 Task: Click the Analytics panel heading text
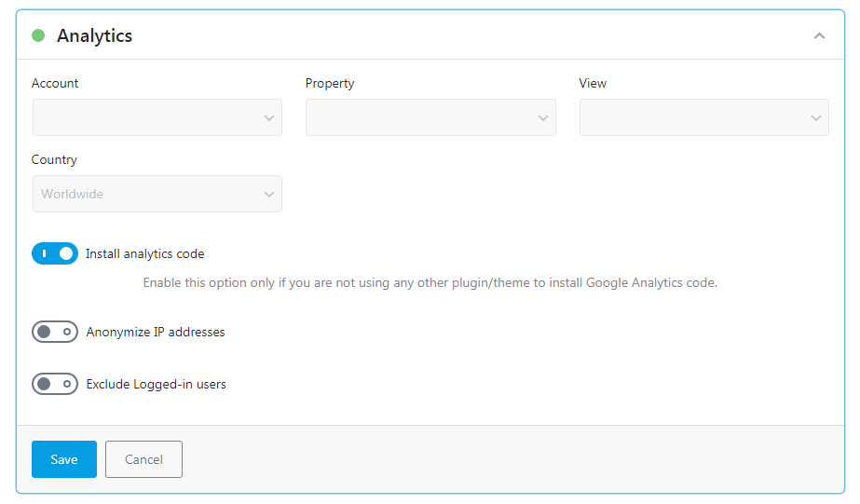pos(94,35)
